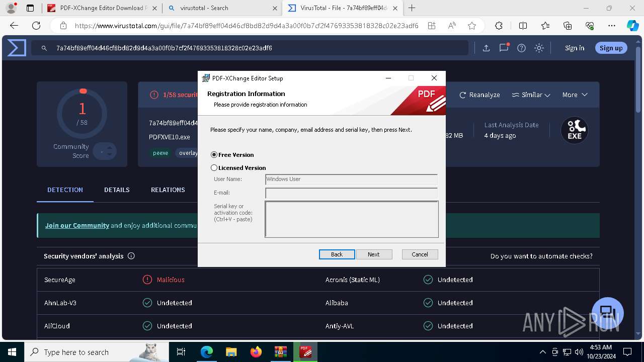Click the Sign up button

pos(611,48)
